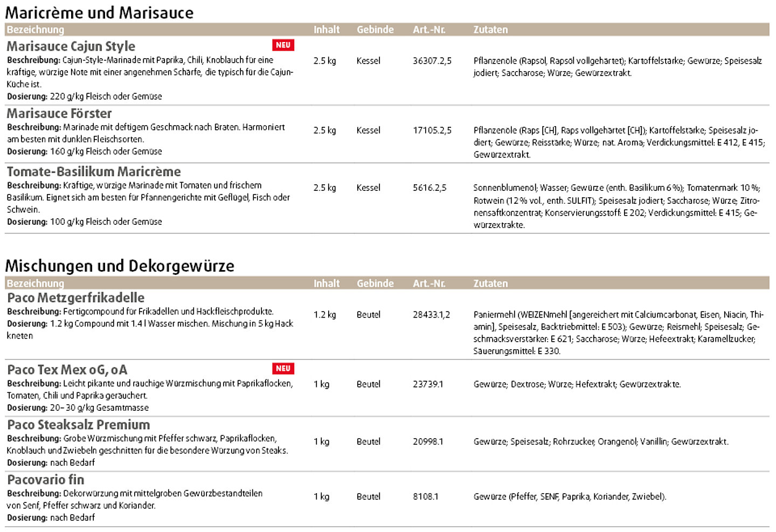Image resolution: width=776 pixels, height=532 pixels.
Task: Click Beutel in the Paco Tex Mex row
Action: pyautogui.click(x=368, y=384)
